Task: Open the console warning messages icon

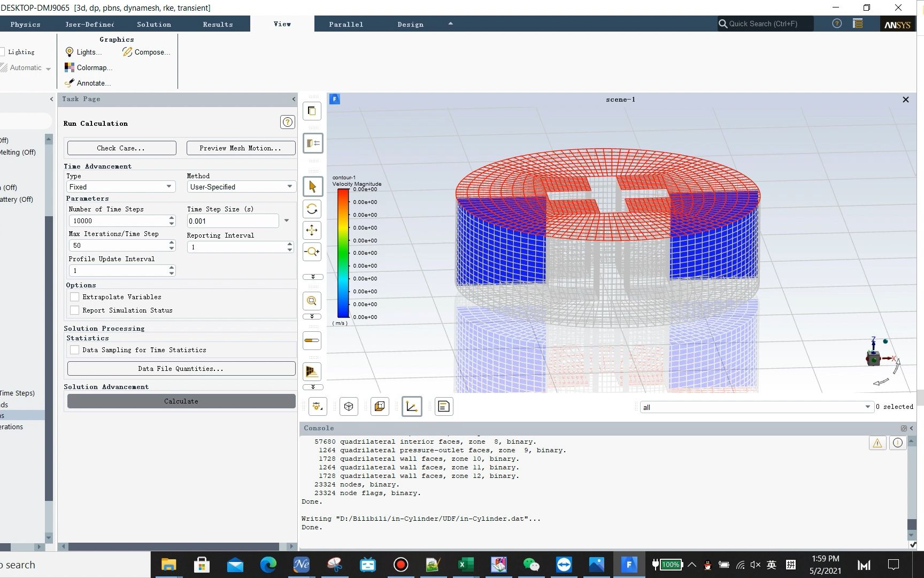Action: (877, 443)
